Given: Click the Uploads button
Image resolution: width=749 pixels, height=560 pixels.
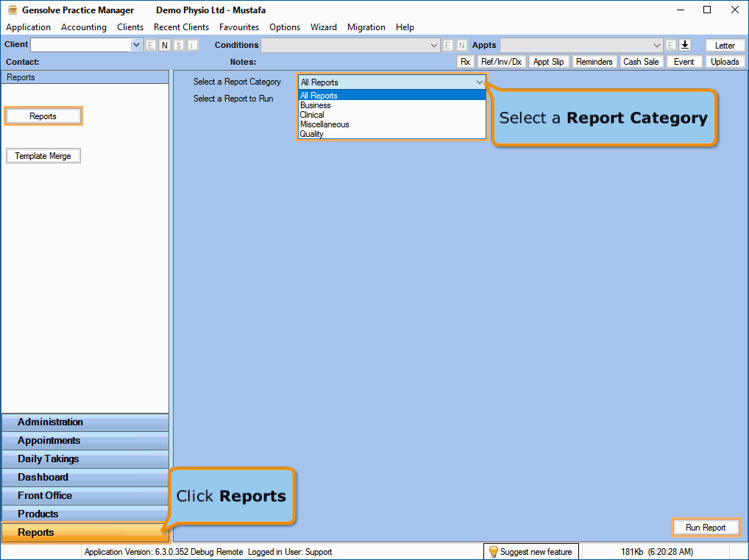Looking at the screenshot, I should click(725, 62).
